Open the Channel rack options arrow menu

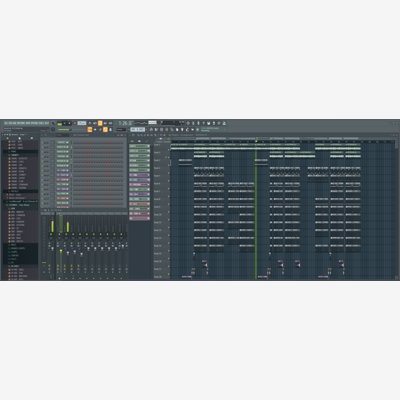pyautogui.click(x=42, y=135)
